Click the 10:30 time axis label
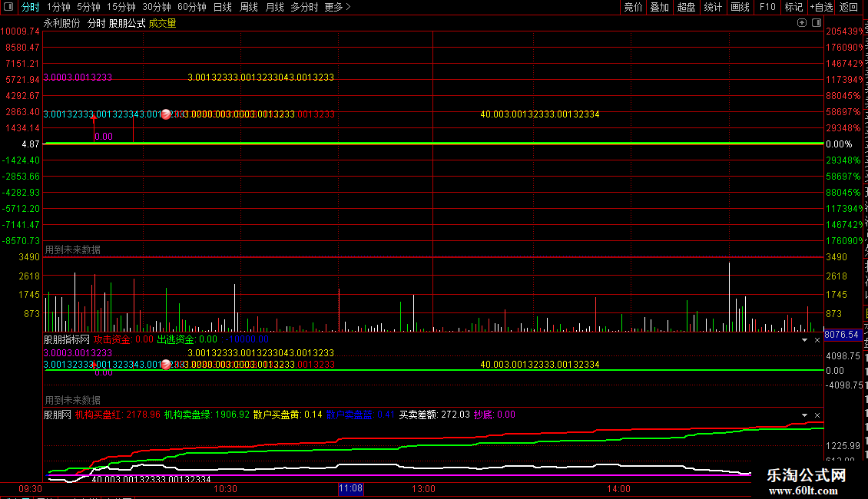Screen dimensions: 868x499 225,489
